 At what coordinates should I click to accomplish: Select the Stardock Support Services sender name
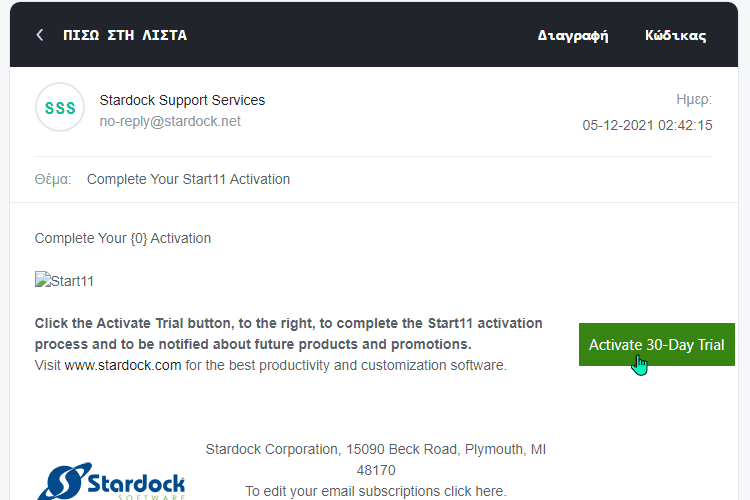coord(182,100)
